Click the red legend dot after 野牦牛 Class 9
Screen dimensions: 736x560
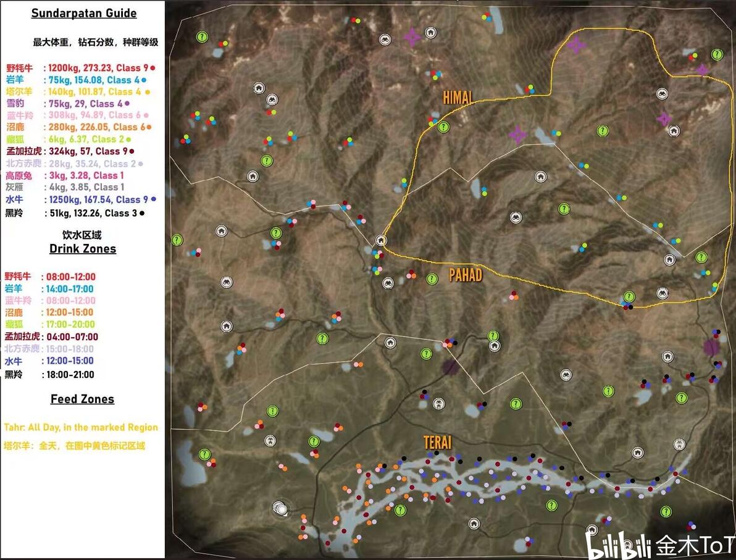[x=153, y=68]
